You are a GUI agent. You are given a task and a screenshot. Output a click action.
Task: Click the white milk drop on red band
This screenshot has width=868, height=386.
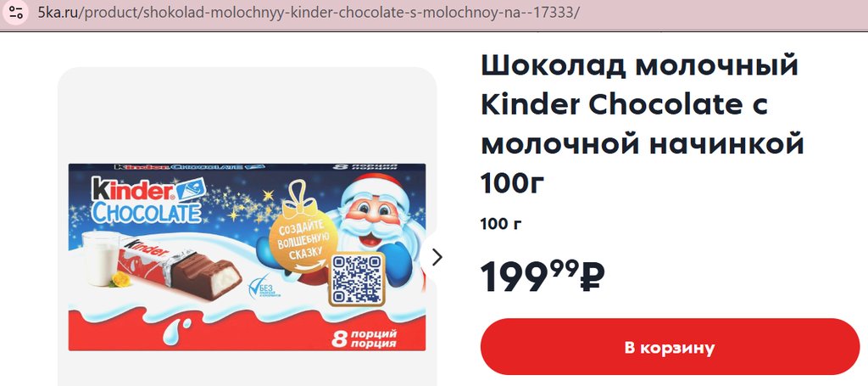[x=178, y=332]
